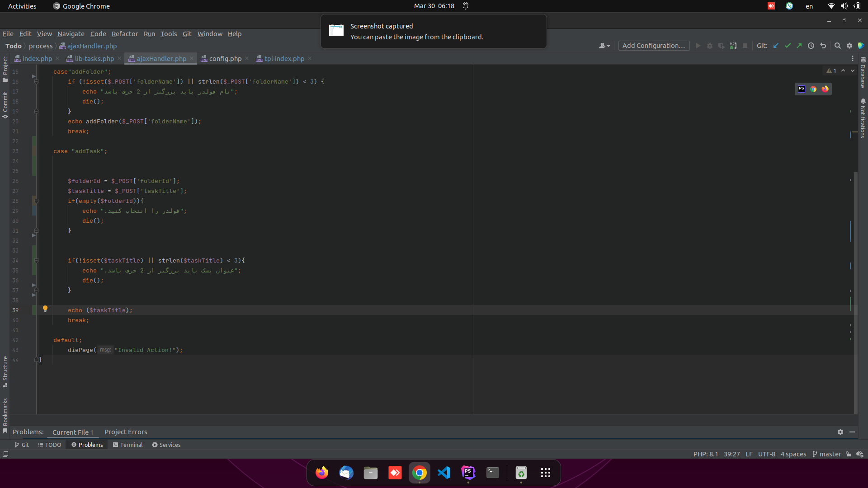Click the Add Configuration button
Viewport: 868px width, 488px height.
tap(654, 46)
